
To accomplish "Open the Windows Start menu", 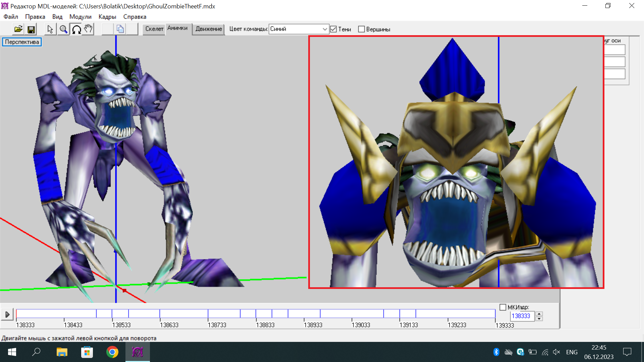I will point(12,352).
